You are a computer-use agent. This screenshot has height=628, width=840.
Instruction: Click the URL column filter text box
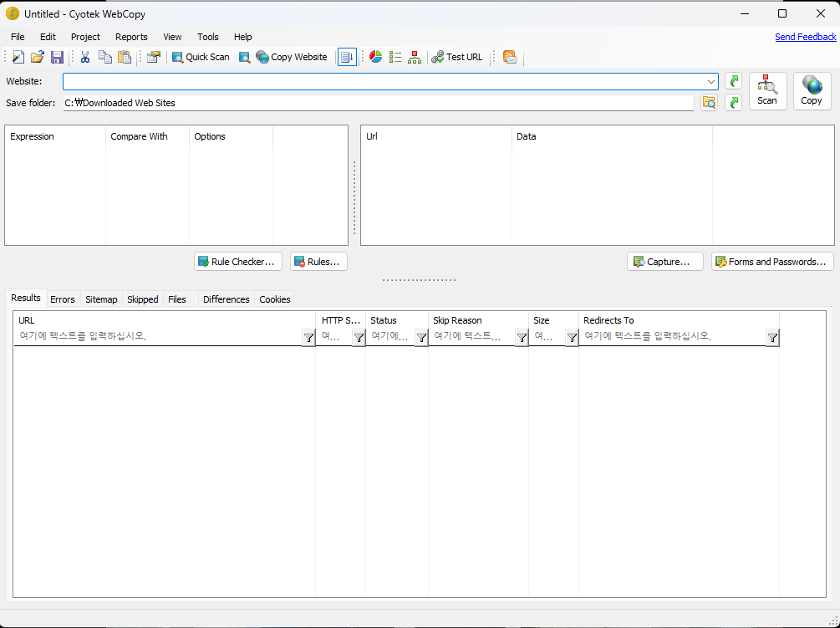click(x=159, y=337)
